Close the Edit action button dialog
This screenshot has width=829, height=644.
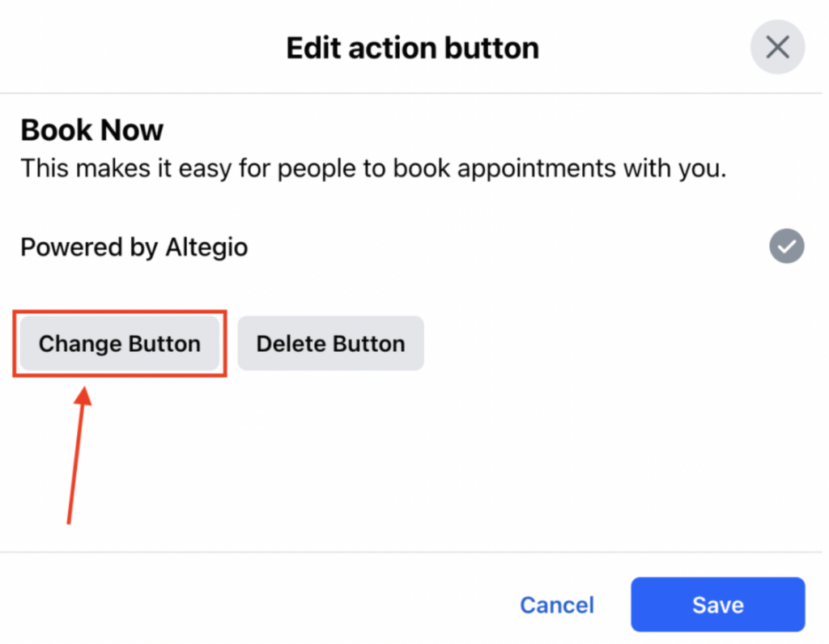pyautogui.click(x=777, y=48)
